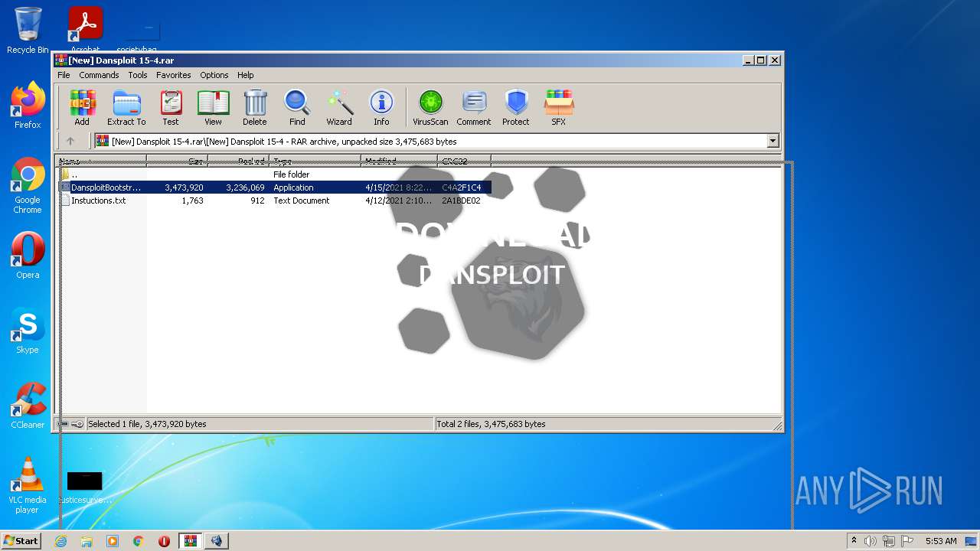Click the Test archive icon
Image resolution: width=980 pixels, height=551 pixels.
(171, 107)
